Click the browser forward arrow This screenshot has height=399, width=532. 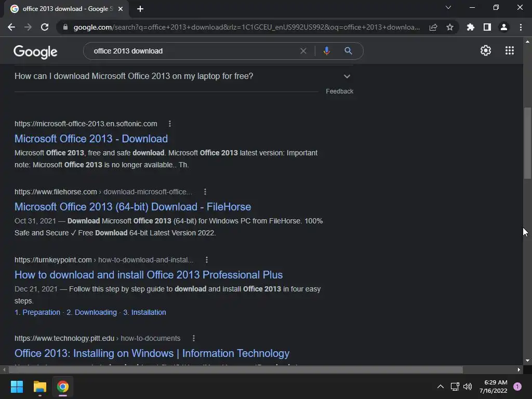(28, 27)
